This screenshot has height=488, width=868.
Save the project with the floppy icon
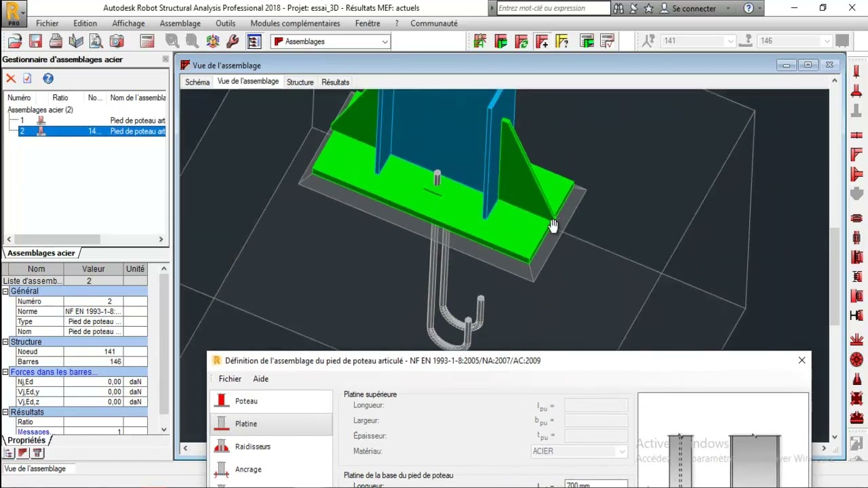(35, 41)
